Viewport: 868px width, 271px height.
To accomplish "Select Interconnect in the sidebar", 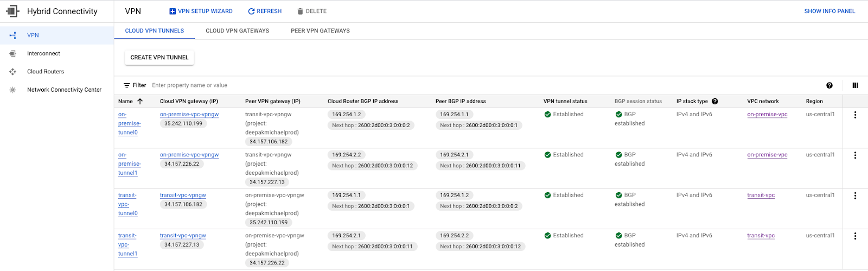I will point(43,54).
